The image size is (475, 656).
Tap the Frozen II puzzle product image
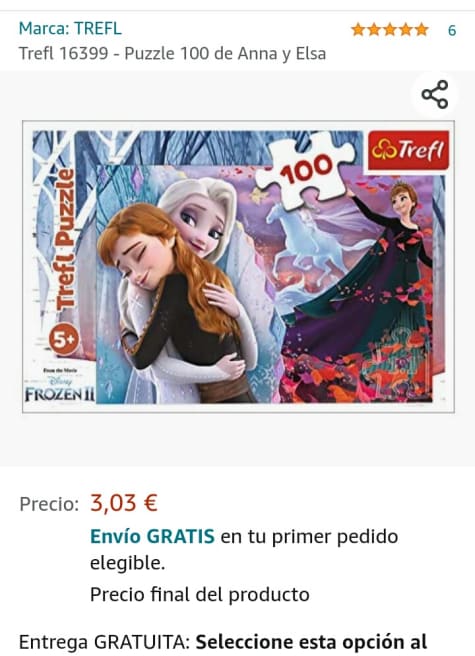click(x=238, y=266)
